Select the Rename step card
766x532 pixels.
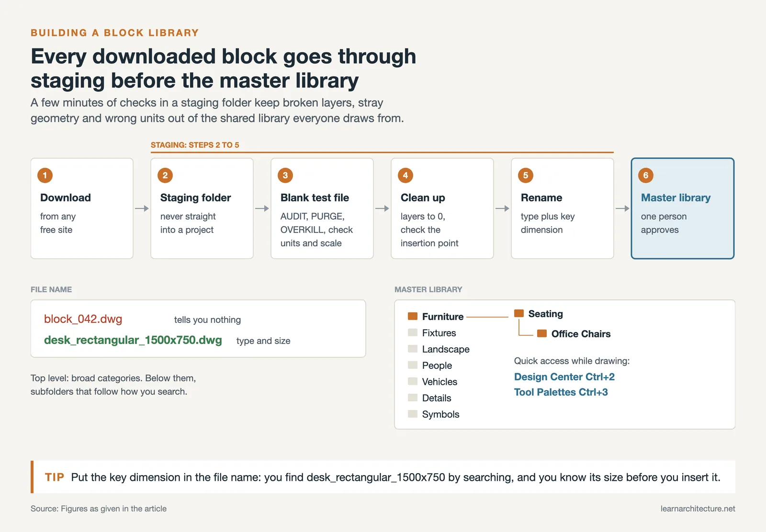563,209
